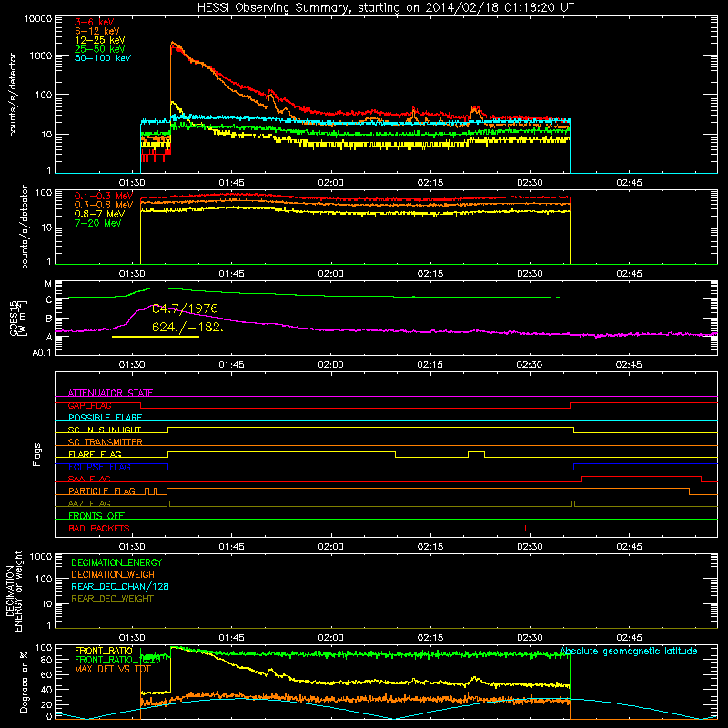The image size is (728, 728).
Task: Click the GOES15 axis label
Action: pyautogui.click(x=18, y=318)
